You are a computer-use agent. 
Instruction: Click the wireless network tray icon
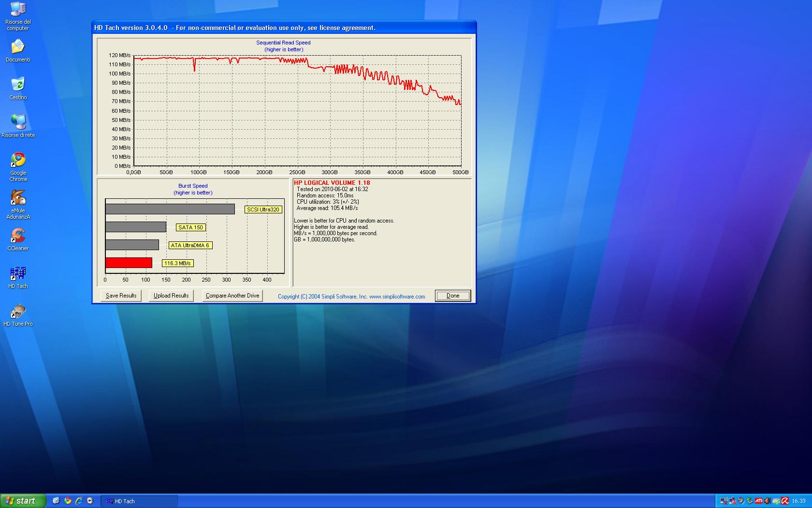[724, 501]
